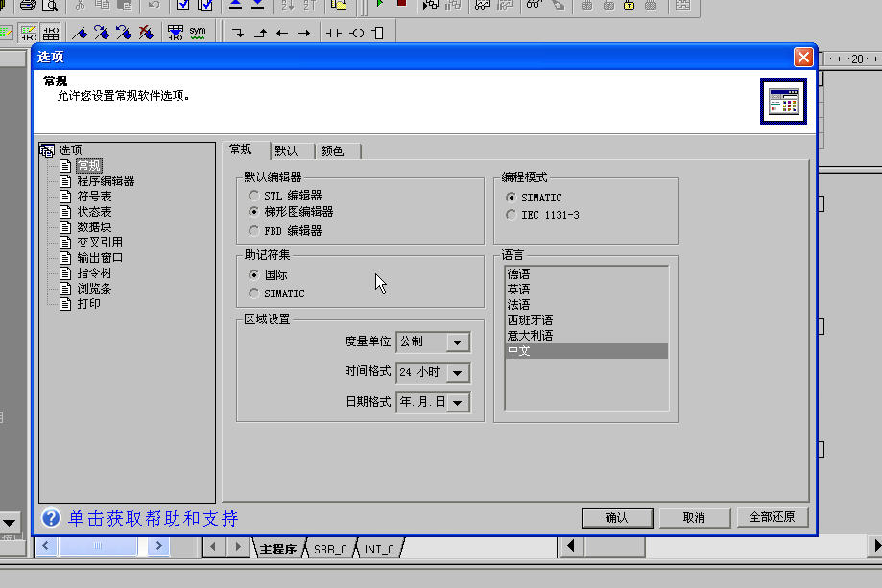
Task: Switch to the 默认 tab
Action: pos(286,152)
